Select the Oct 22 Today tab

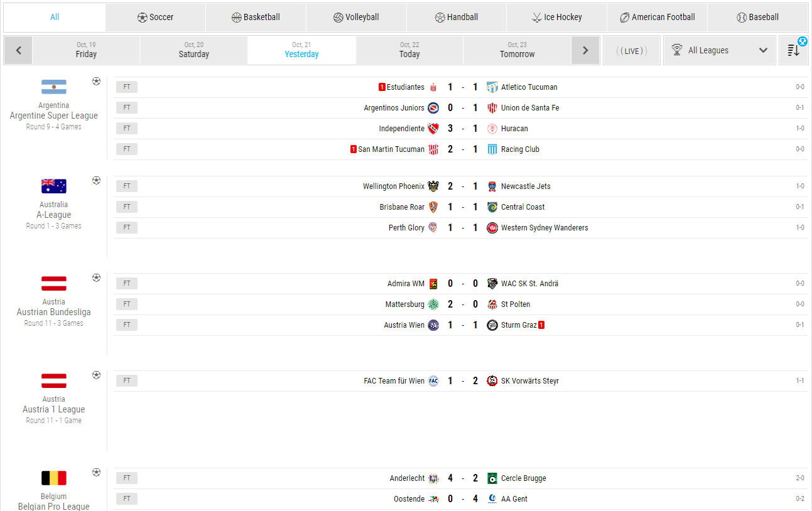coord(409,50)
